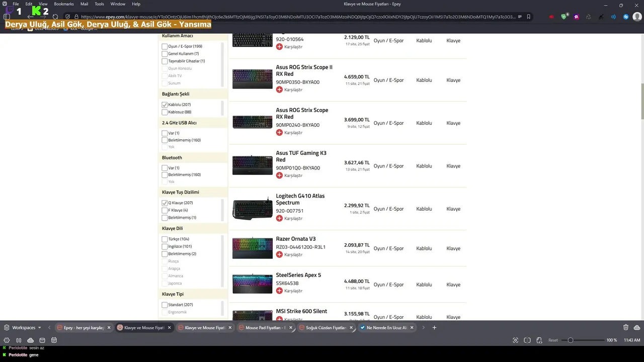Check Türkçe (104) language filter

point(165,239)
